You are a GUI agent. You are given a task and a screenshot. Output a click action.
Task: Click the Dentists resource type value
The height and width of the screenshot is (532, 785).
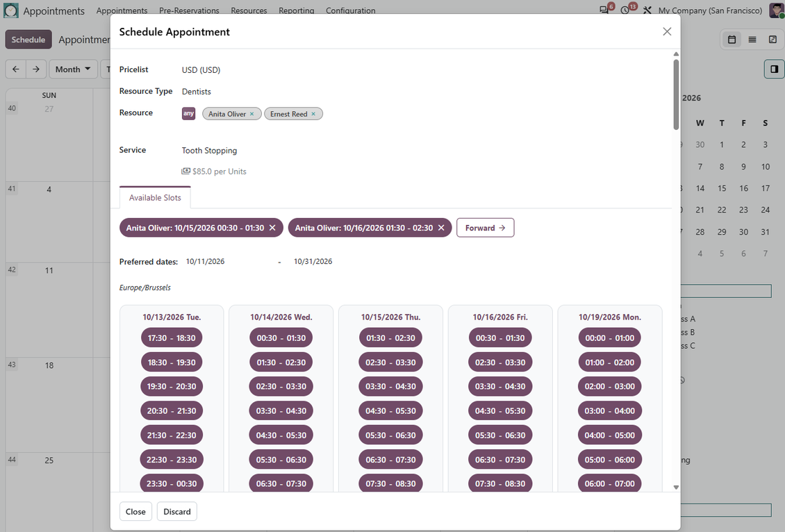pos(196,92)
